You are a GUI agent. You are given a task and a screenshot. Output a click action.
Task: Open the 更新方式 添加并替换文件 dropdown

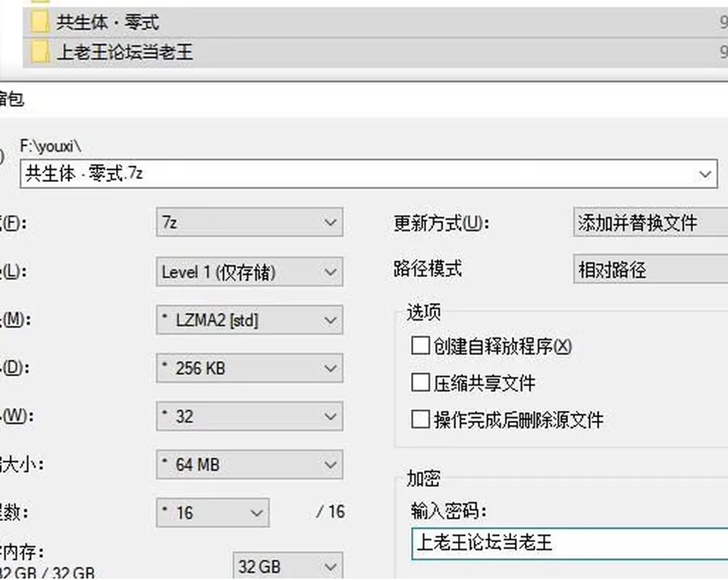[651, 222]
